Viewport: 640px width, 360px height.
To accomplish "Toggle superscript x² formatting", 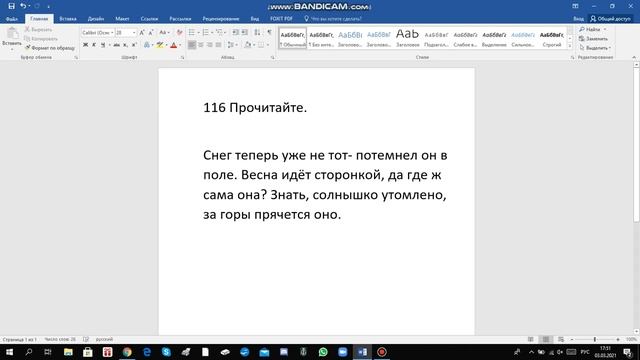I will pos(134,45).
